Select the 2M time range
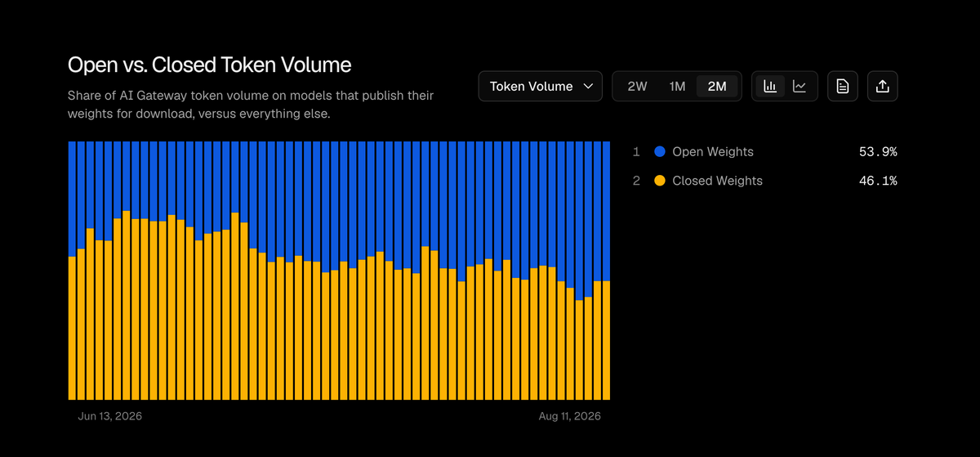The width and height of the screenshot is (980, 457). (x=717, y=86)
